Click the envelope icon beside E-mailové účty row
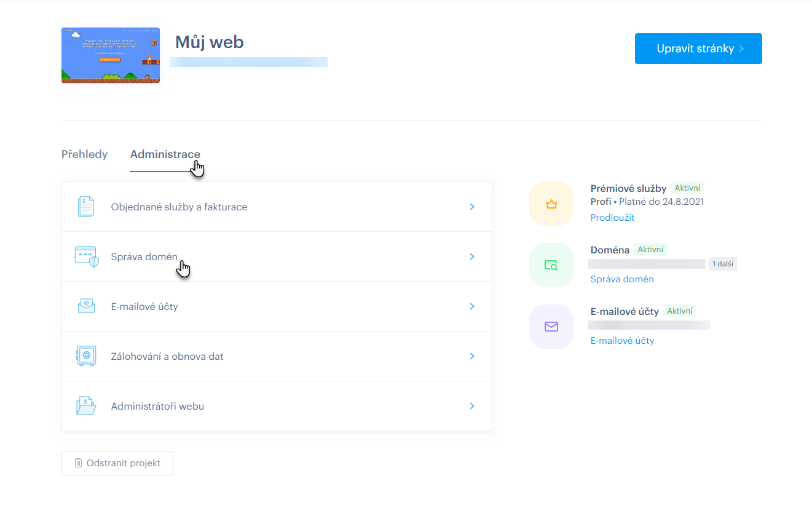812x505 pixels. tap(86, 306)
